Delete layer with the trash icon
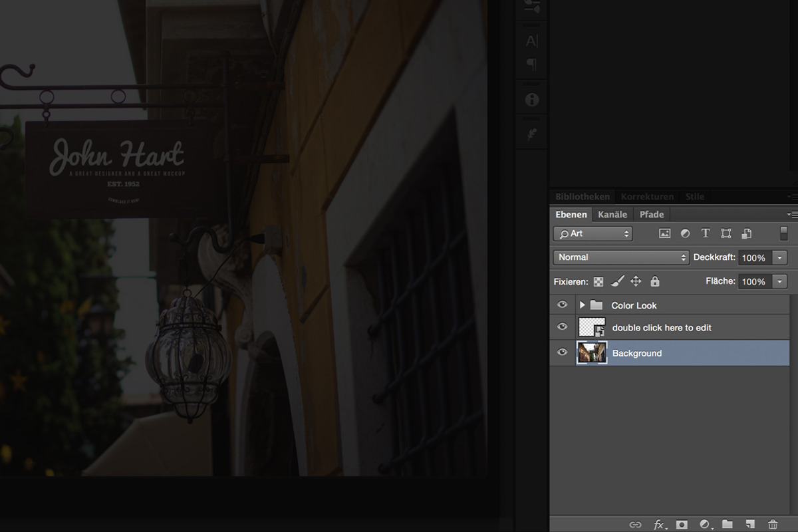The image size is (798, 532). coord(773,525)
